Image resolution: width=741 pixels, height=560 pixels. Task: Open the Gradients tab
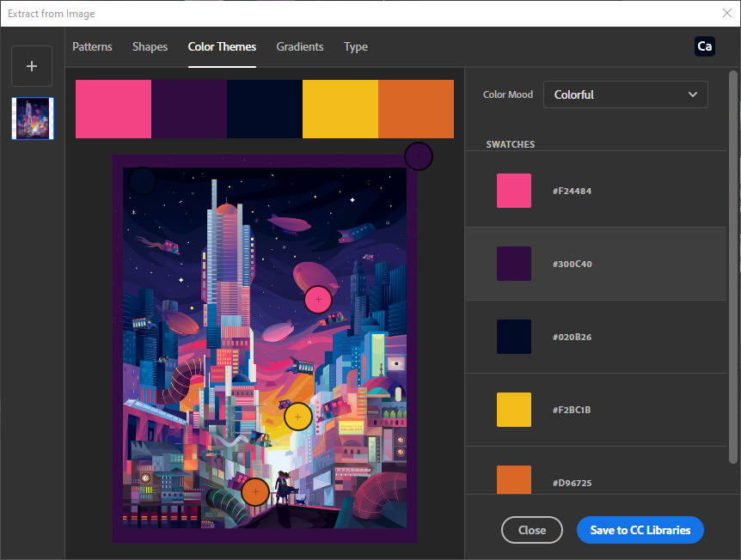click(x=299, y=47)
